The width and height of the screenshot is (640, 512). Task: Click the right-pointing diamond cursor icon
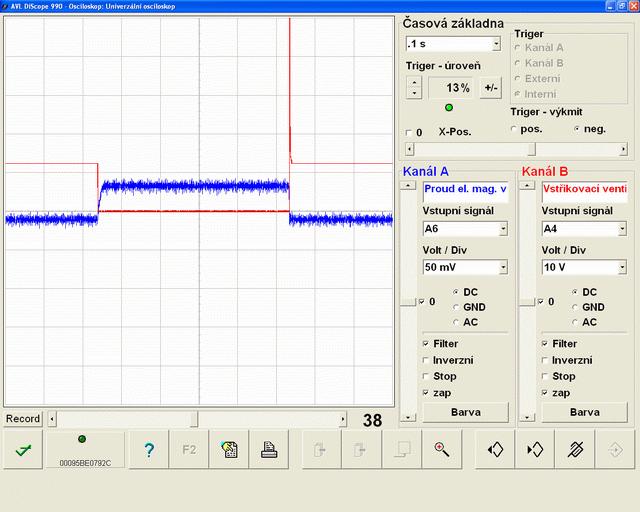pyautogui.click(x=535, y=450)
